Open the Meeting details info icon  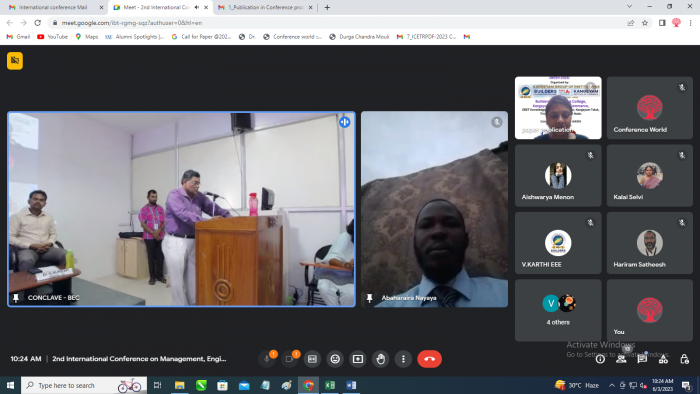(x=600, y=359)
